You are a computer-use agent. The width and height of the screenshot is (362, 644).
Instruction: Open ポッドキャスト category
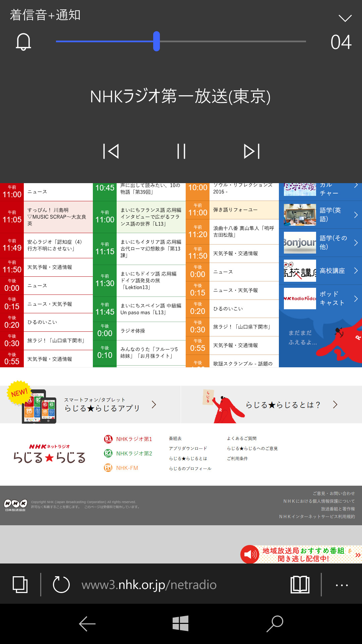point(320,299)
